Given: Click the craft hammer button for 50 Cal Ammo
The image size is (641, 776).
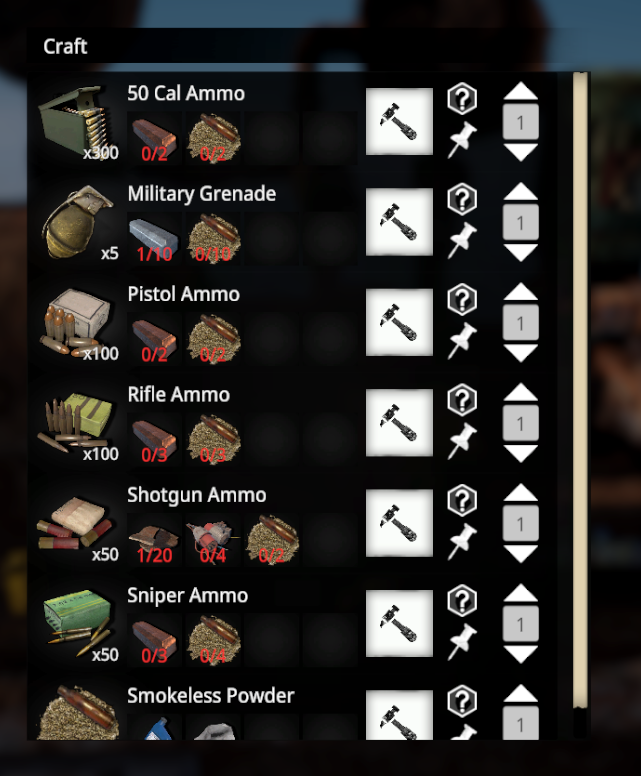Looking at the screenshot, I should [x=399, y=122].
